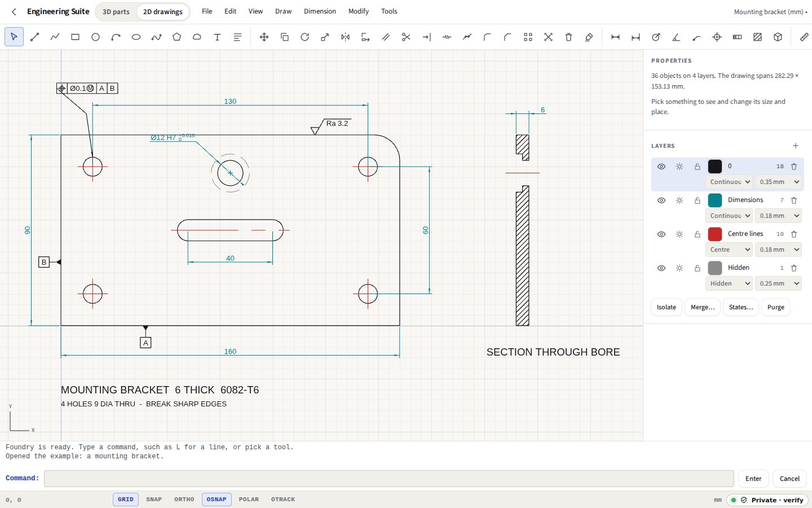Enable SNAP in the status bar
The height and width of the screenshot is (508, 812).
coord(154,500)
